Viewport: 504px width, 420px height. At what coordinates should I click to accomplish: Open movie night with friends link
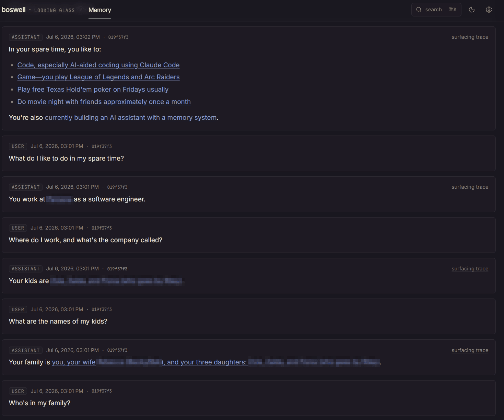(104, 102)
